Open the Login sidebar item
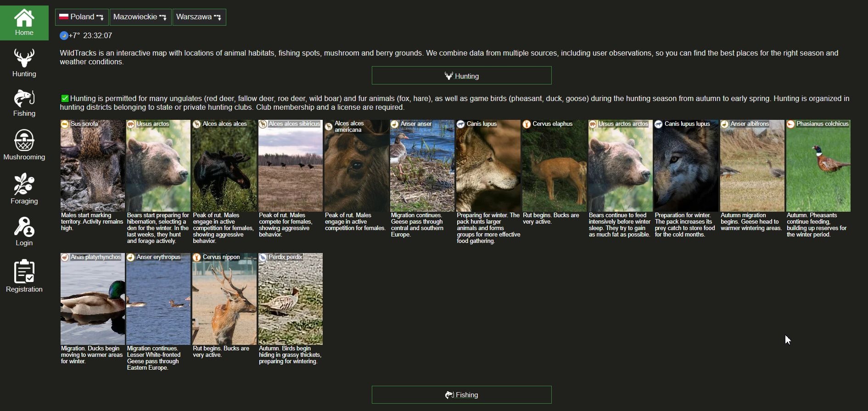868x411 pixels. [x=24, y=231]
